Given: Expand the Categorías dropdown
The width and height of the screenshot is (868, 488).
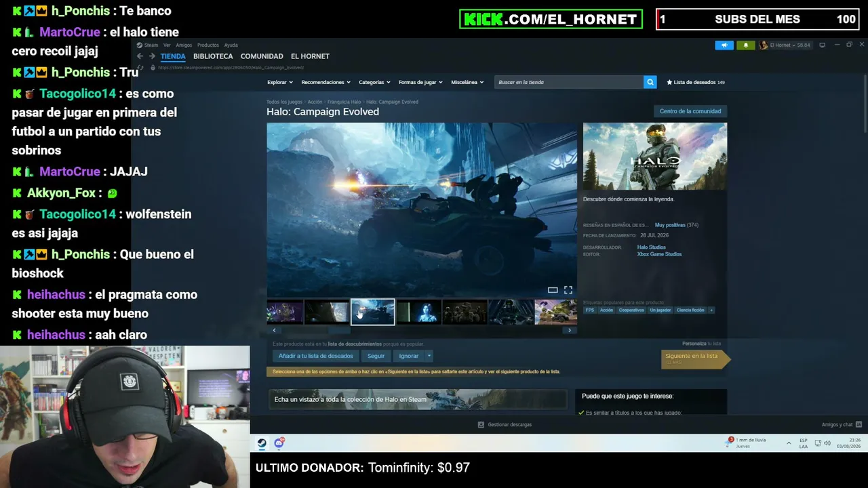Looking at the screenshot, I should click(375, 82).
